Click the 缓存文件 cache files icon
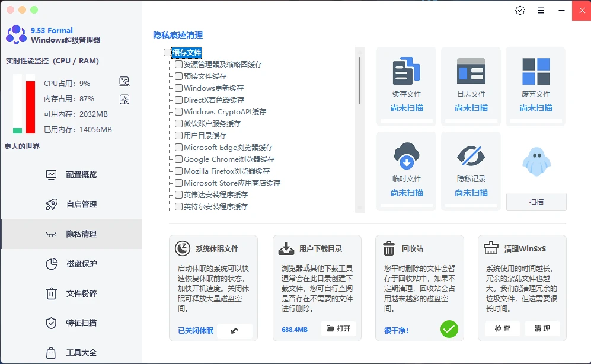 405,71
